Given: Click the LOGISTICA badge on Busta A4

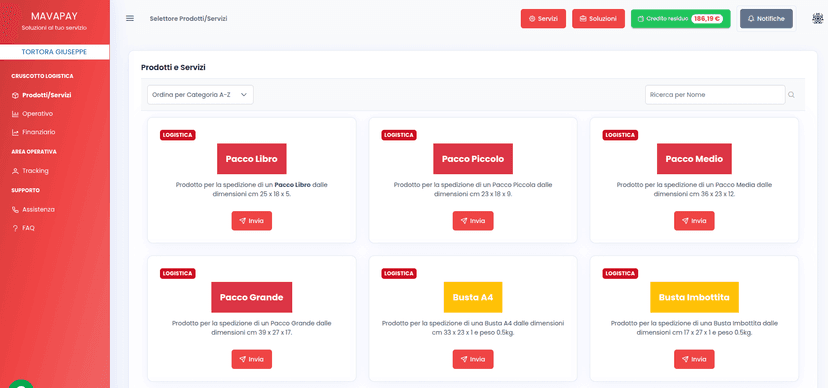Looking at the screenshot, I should (399, 273).
